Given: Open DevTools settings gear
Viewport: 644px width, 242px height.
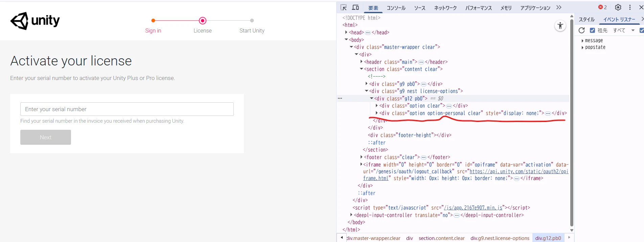Looking at the screenshot, I should point(618,7).
